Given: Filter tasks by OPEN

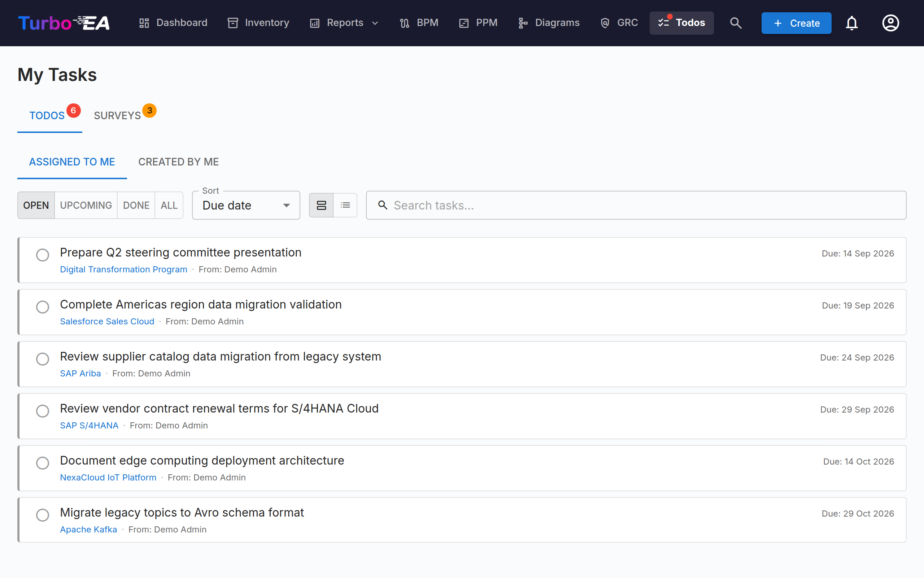Looking at the screenshot, I should (x=36, y=205).
